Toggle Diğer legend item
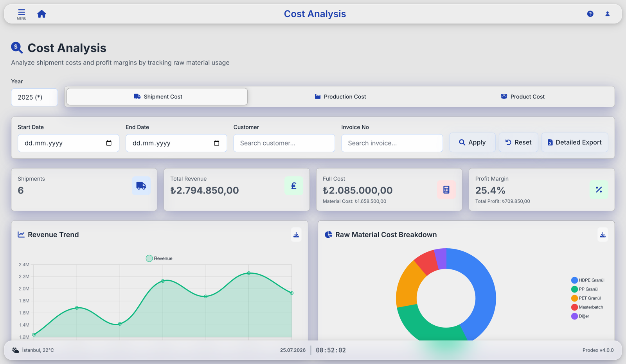The height and width of the screenshot is (364, 626). click(x=580, y=316)
